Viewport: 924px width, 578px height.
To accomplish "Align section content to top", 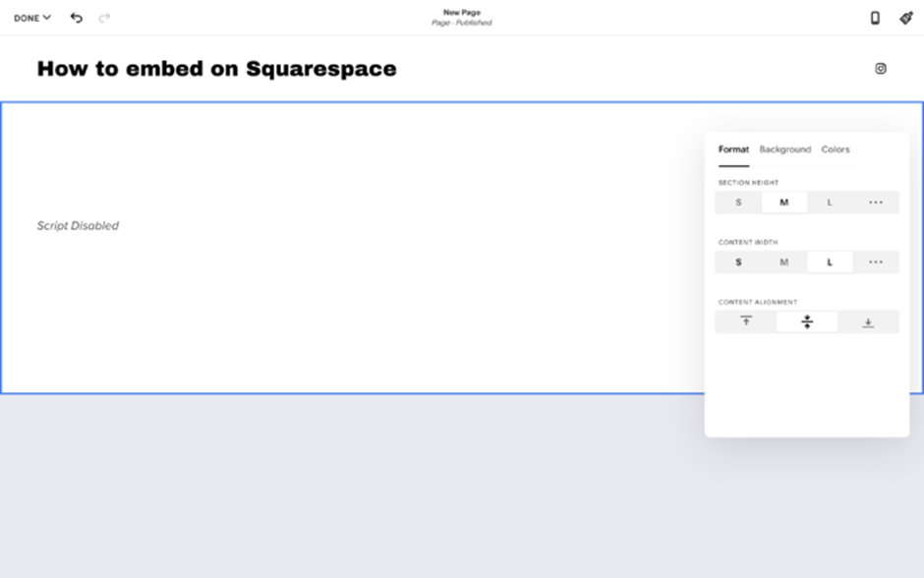I will point(746,321).
